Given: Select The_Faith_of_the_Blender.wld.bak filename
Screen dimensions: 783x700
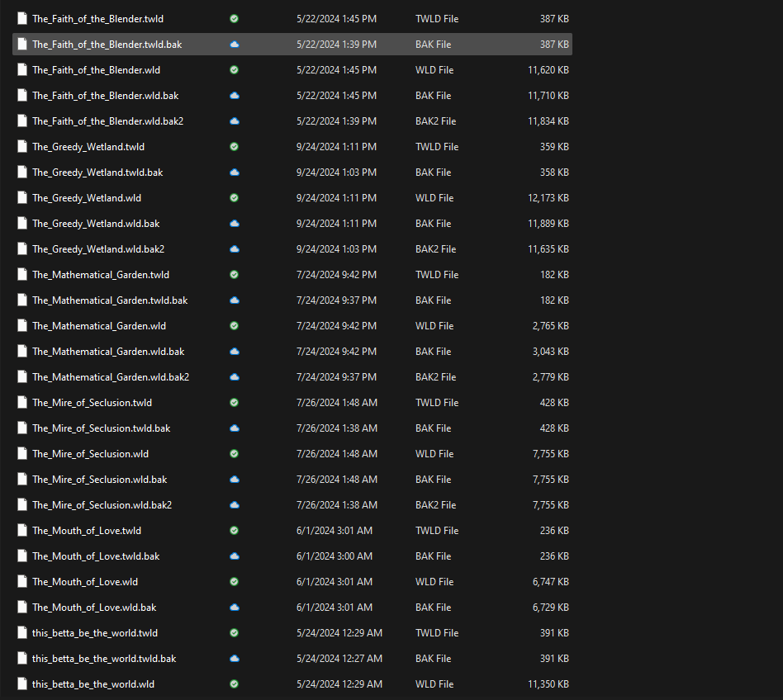Looking at the screenshot, I should point(106,96).
